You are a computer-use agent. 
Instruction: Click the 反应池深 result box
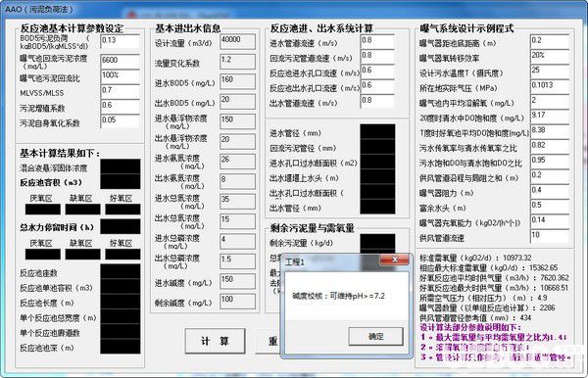pyautogui.click(x=121, y=347)
